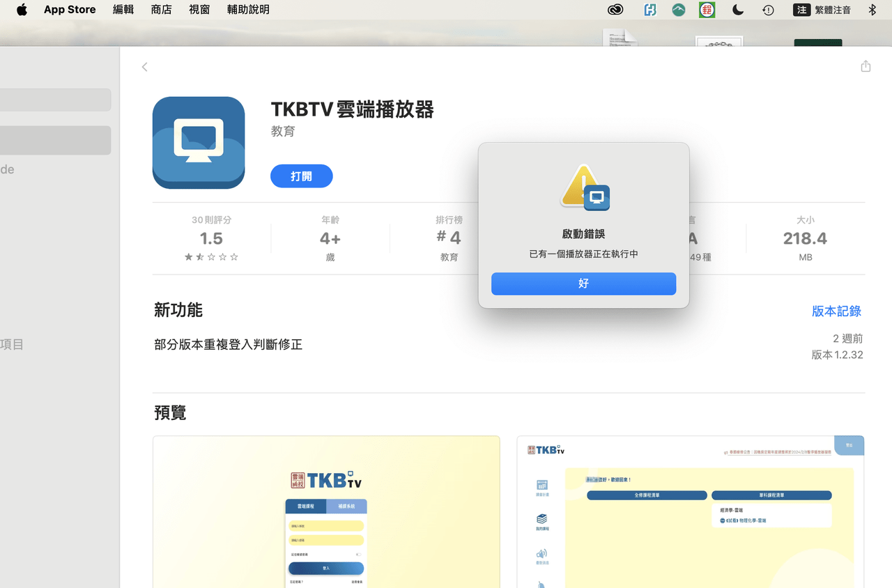Open the Bluetooth menu bar icon

pos(872,10)
